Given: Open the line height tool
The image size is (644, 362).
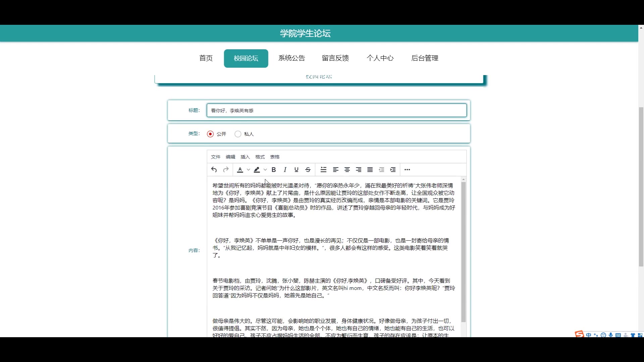Looking at the screenshot, I should pyautogui.click(x=323, y=170).
